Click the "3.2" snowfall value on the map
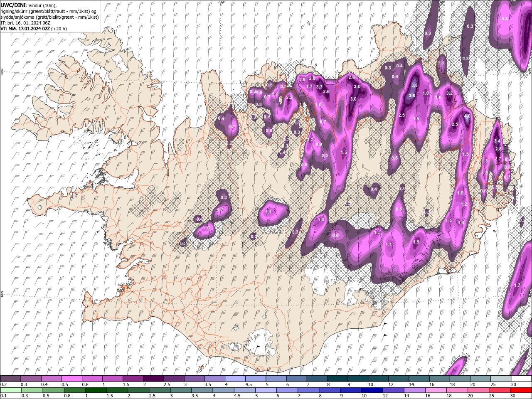532x399 pixels. pos(449,94)
